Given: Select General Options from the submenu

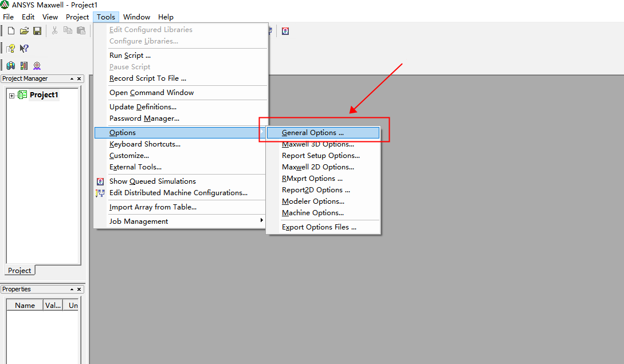Looking at the screenshot, I should point(313,133).
